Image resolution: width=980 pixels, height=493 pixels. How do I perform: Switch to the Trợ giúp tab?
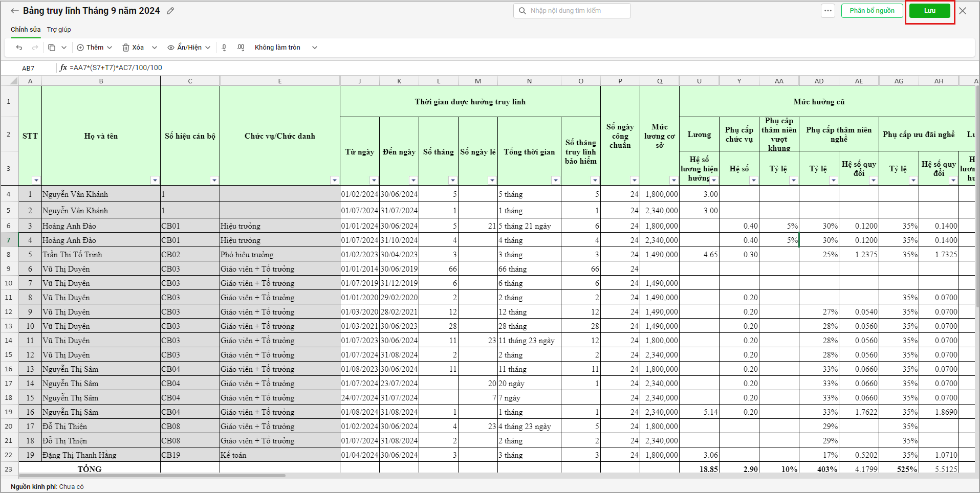tap(59, 30)
